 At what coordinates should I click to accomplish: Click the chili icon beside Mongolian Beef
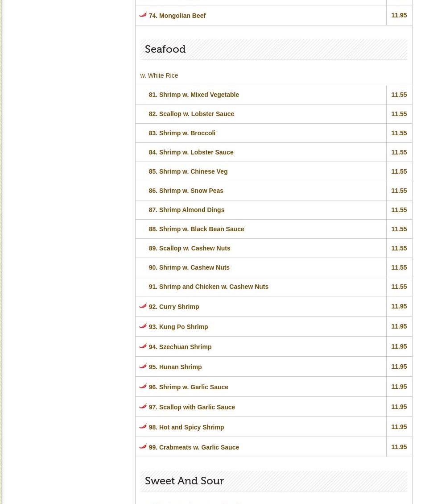coord(143,15)
